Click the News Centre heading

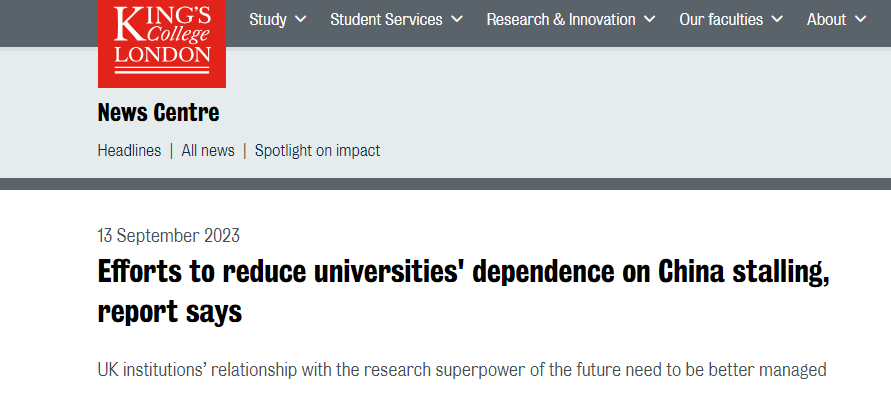click(158, 112)
